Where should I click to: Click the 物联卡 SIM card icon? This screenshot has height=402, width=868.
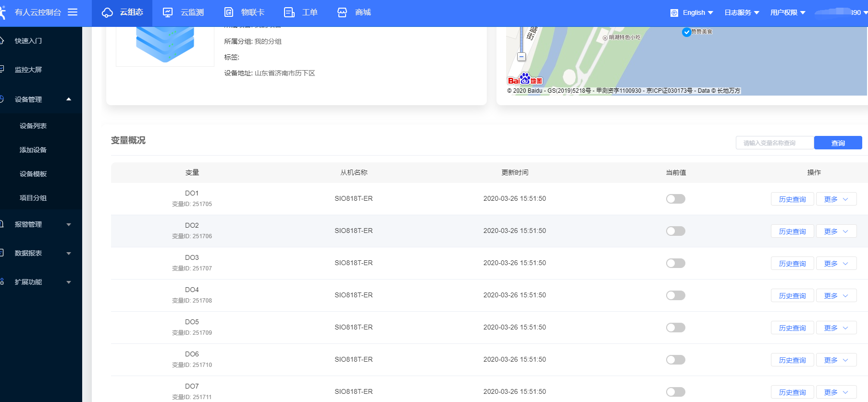229,12
